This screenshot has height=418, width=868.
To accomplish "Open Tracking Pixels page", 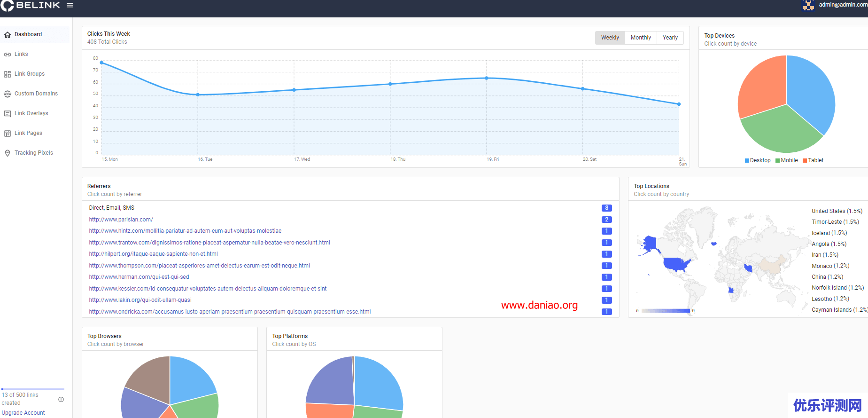I will point(35,153).
